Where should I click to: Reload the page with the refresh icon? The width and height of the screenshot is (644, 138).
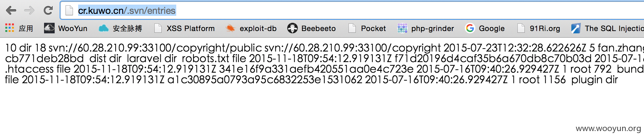48,11
